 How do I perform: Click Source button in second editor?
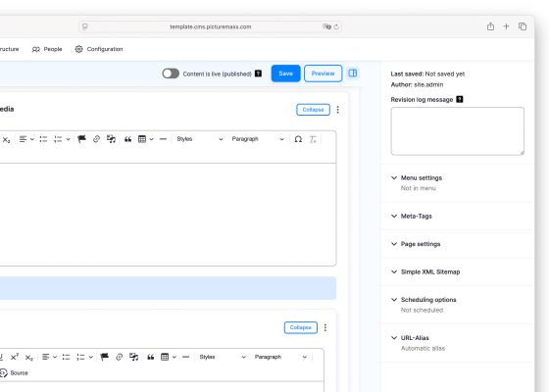coord(15,373)
